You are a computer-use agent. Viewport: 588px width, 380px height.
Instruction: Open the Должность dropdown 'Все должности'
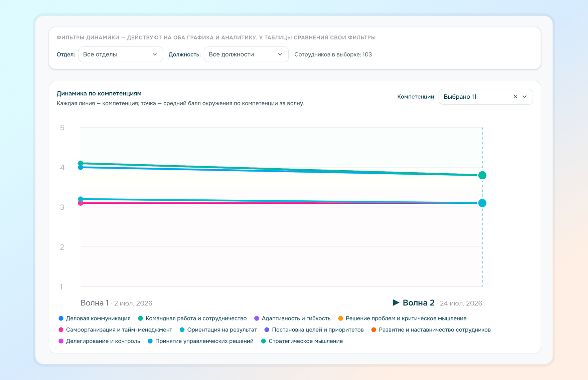coord(246,54)
